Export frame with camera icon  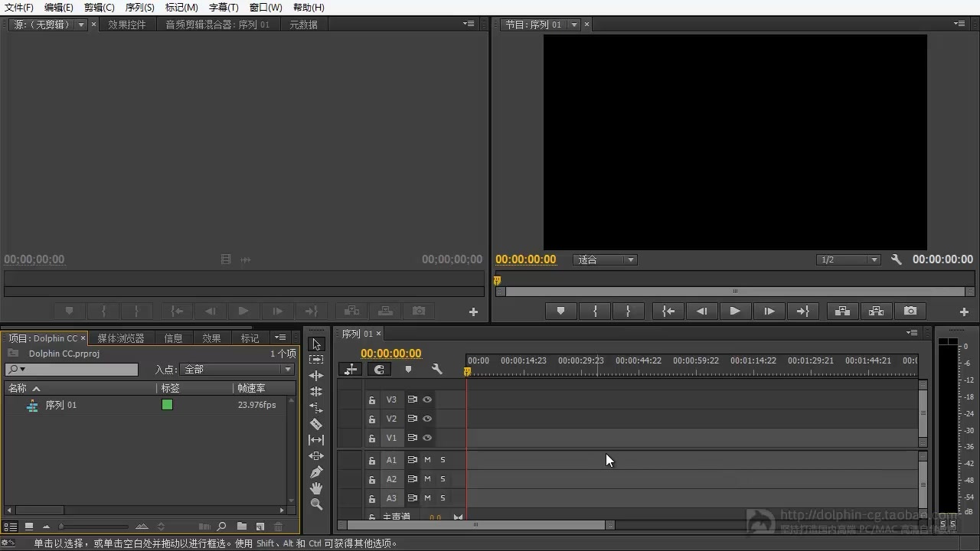pos(910,311)
